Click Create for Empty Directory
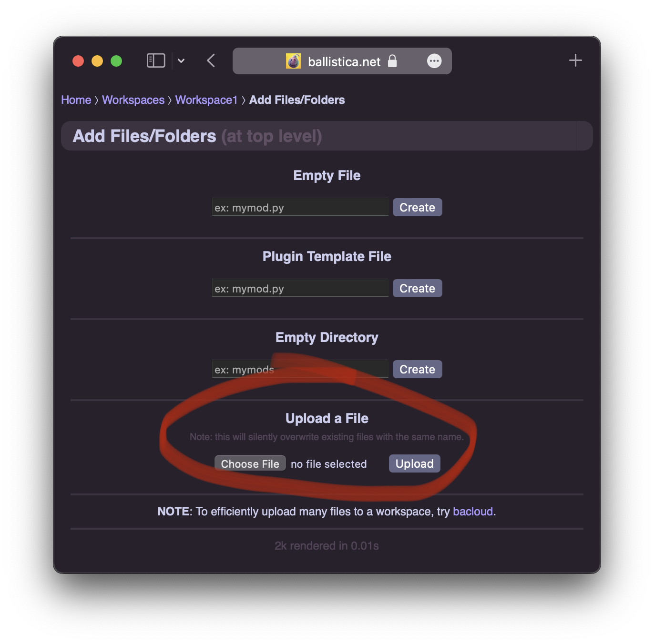Image resolution: width=654 pixels, height=644 pixels. (x=417, y=369)
